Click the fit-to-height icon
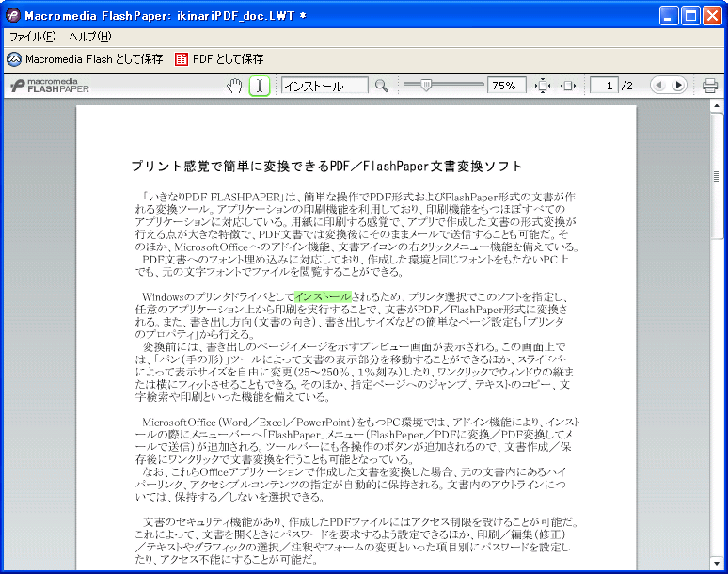The height and width of the screenshot is (574, 728). [543, 86]
